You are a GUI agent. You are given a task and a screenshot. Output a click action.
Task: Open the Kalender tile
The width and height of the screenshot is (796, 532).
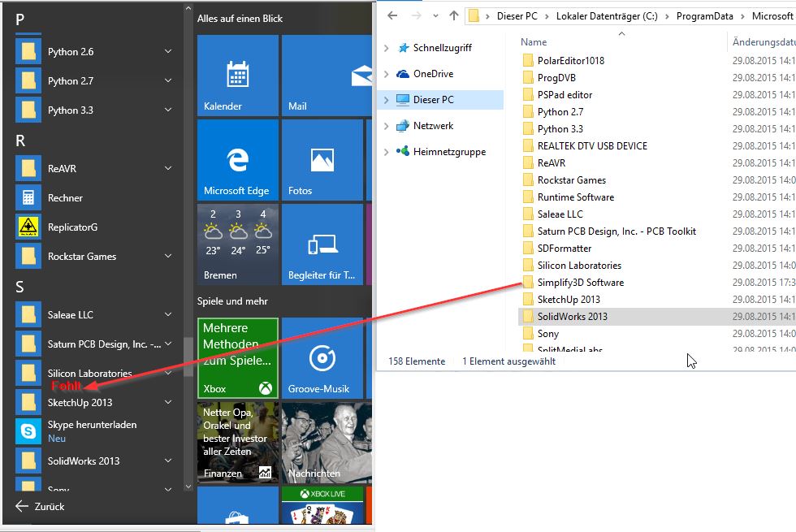coord(237,76)
